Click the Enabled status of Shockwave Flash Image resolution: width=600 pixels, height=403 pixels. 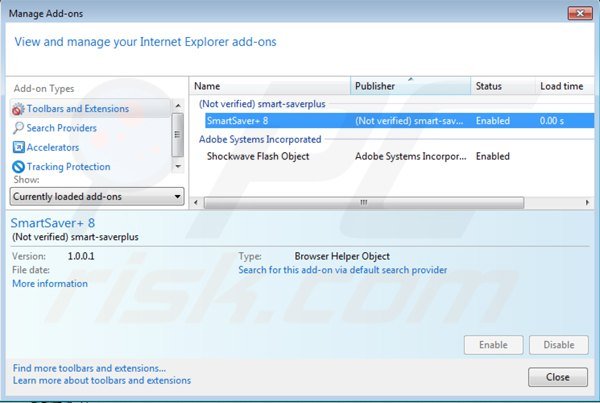click(x=492, y=156)
